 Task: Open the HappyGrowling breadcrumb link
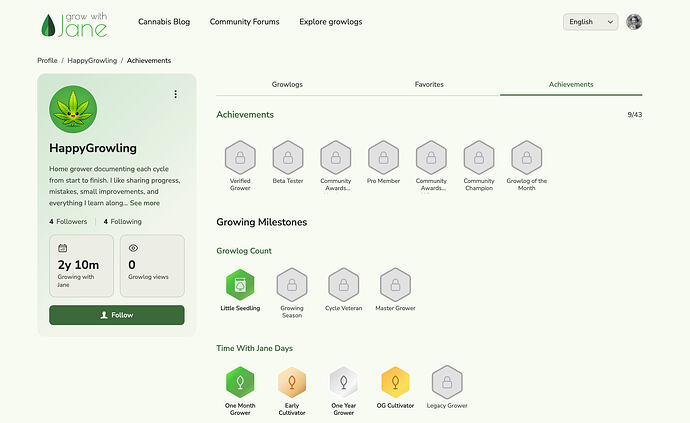click(x=92, y=60)
